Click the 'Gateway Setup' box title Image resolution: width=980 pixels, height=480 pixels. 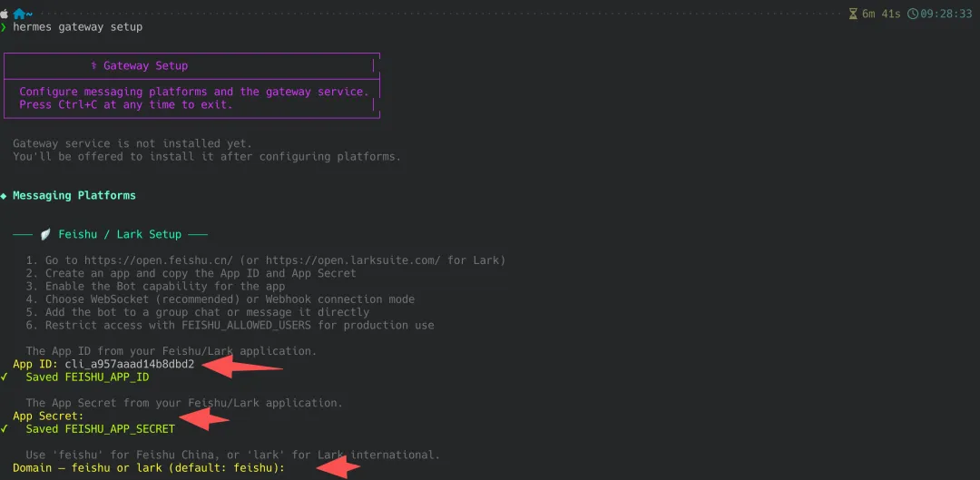[145, 65]
